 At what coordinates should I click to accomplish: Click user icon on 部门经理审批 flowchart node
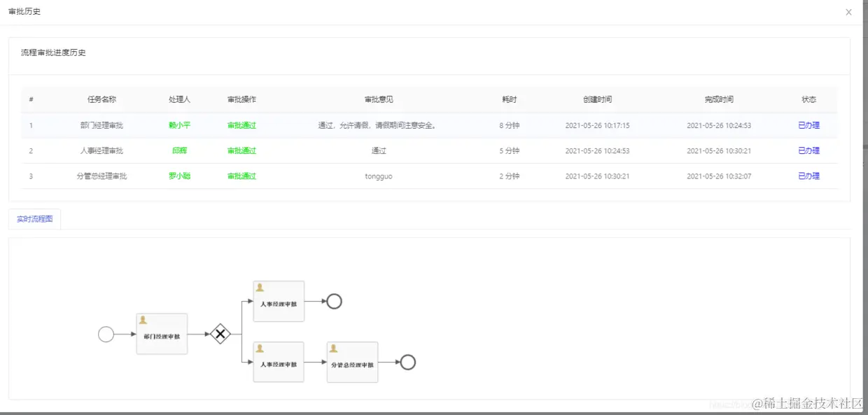[143, 320]
